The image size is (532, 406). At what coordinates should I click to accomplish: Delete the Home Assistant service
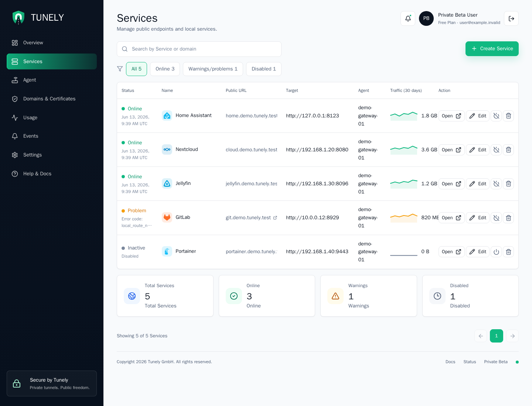(x=508, y=116)
